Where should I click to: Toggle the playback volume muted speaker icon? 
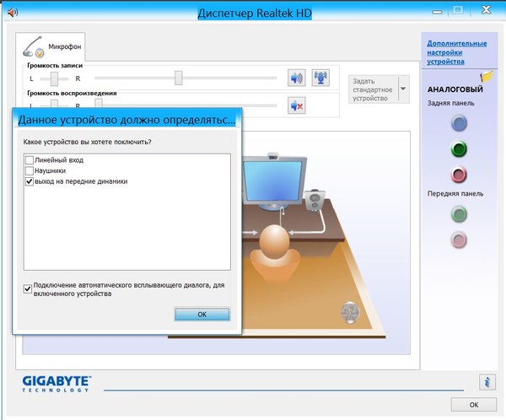pyautogui.click(x=296, y=105)
